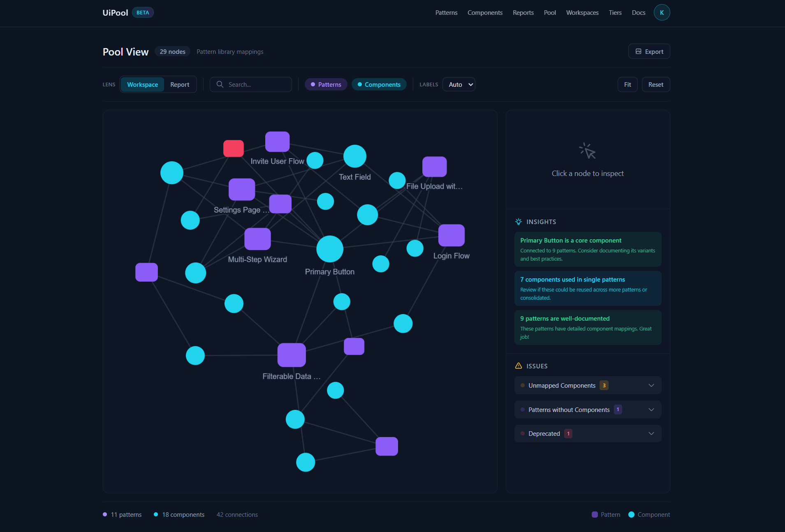Open the Workspaces nav item
The width and height of the screenshot is (785, 532).
[x=582, y=13]
